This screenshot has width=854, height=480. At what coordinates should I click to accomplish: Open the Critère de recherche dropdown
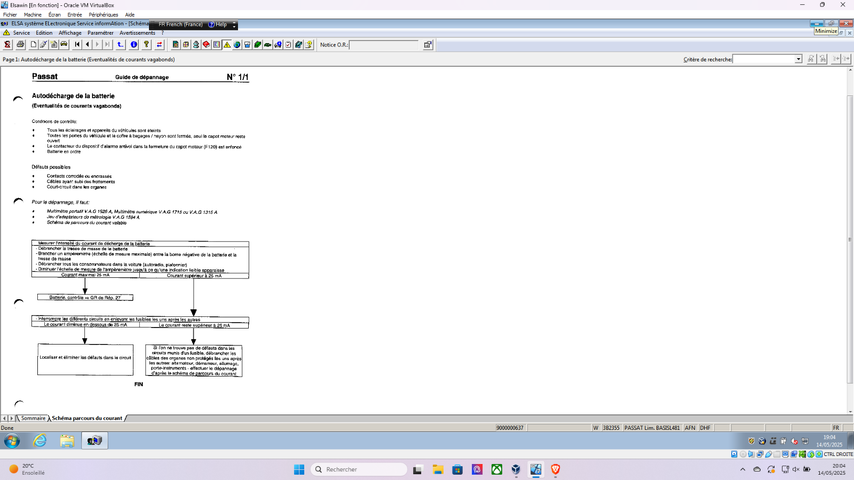[x=798, y=59]
